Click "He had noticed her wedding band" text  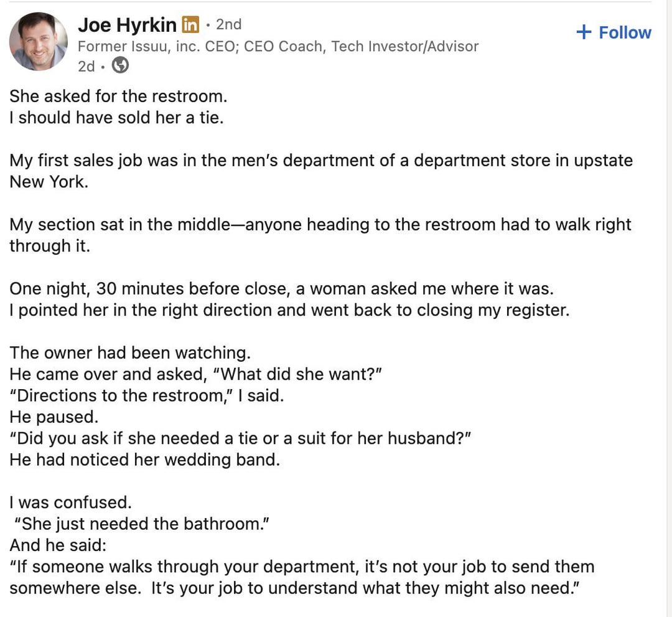point(144,460)
